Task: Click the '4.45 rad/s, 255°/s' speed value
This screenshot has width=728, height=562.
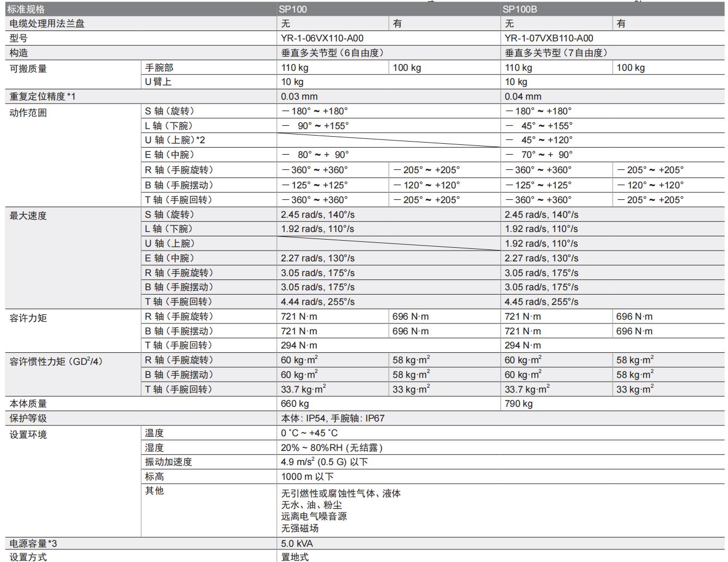Action: pos(542,302)
